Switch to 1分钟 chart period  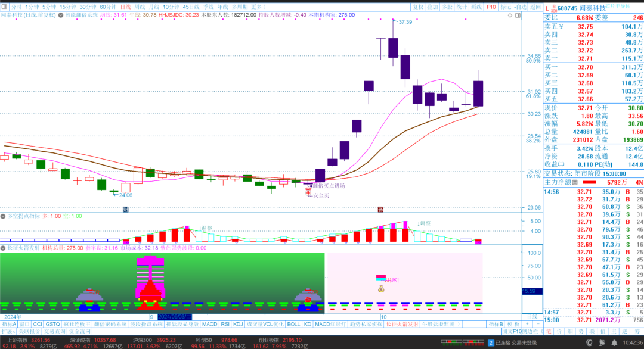tap(32, 7)
